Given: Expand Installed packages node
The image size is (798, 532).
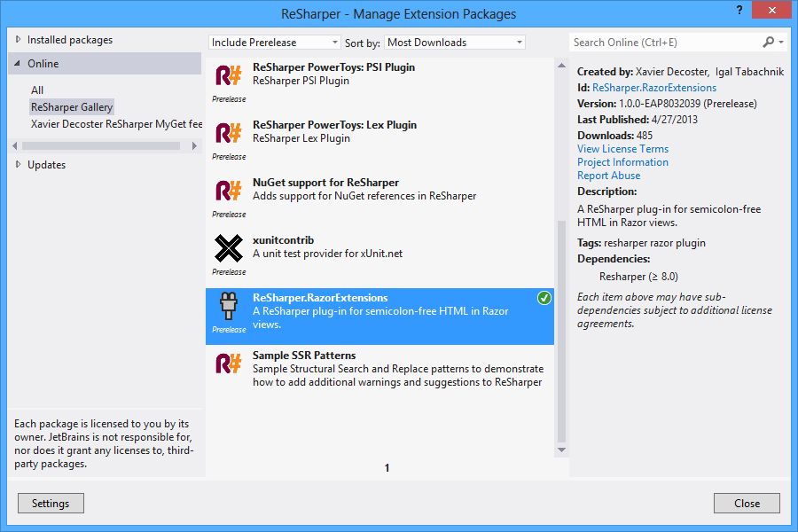Looking at the screenshot, I should tap(18, 39).
